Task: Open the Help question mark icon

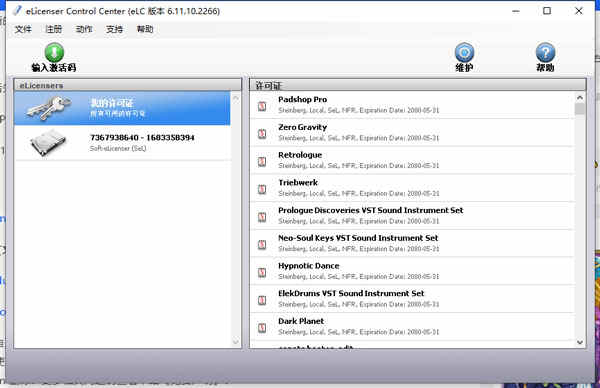Action: pos(545,52)
